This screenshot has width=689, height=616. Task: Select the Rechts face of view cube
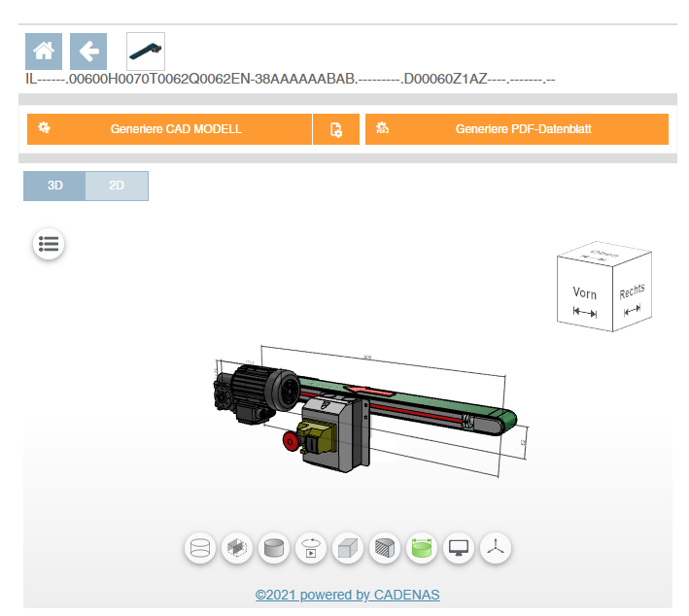[633, 291]
